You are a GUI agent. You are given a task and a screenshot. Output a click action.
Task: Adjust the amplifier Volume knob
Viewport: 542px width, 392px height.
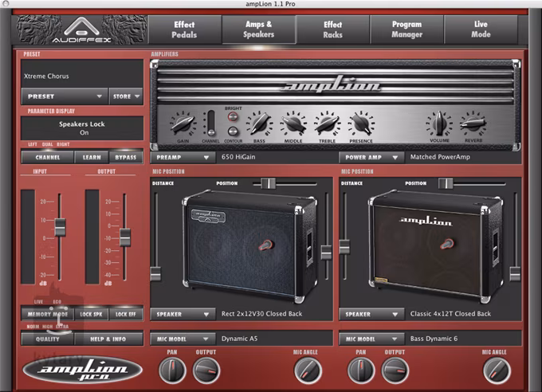tap(439, 123)
